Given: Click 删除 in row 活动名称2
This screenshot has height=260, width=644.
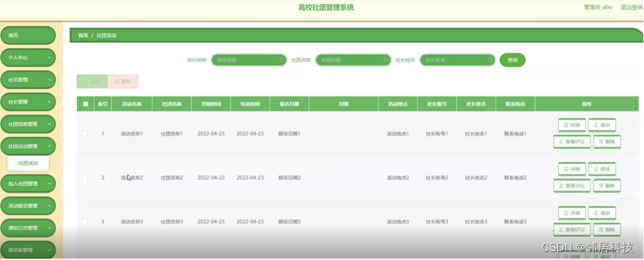Looking at the screenshot, I should pos(607,186).
